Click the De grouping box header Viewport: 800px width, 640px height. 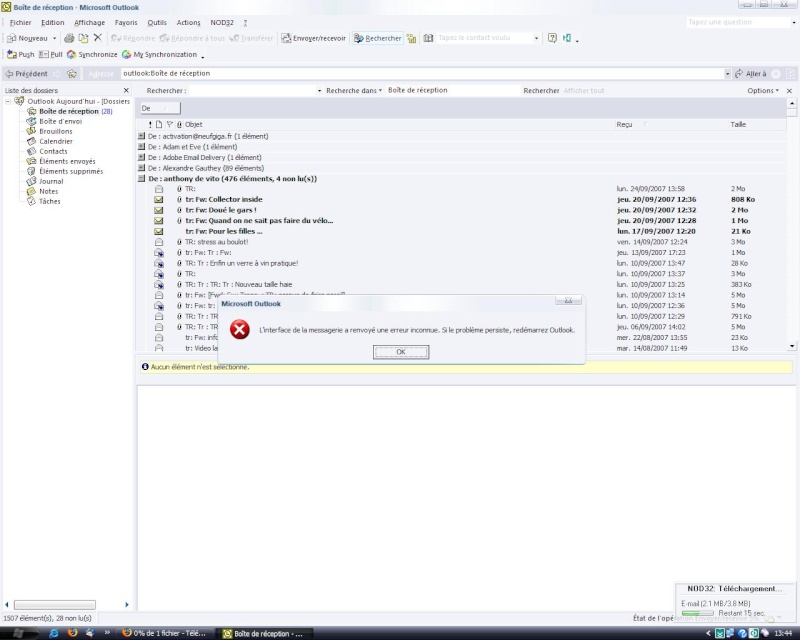[x=160, y=108]
